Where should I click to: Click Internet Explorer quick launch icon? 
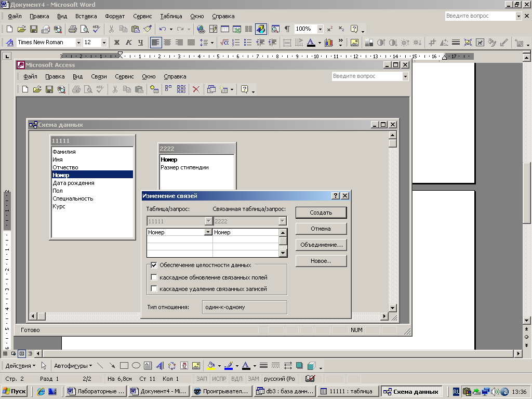[41, 392]
